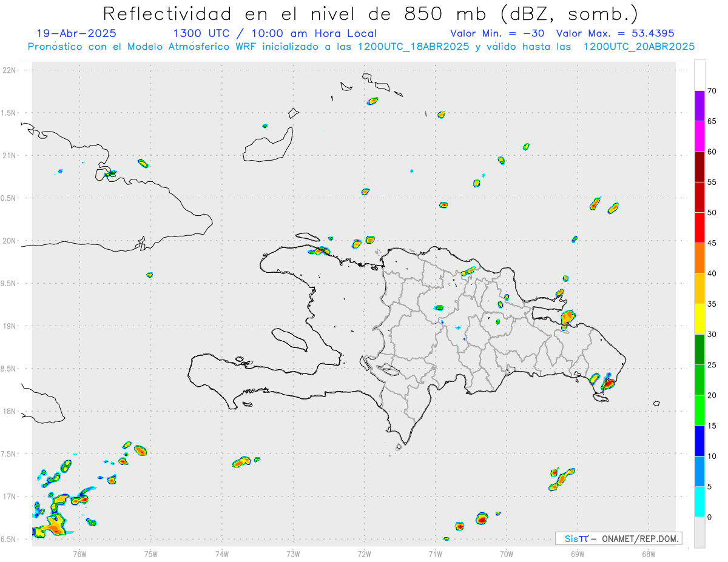The height and width of the screenshot is (562, 728).
Task: Select the 'Valor Max. = 53.4395' text
Action: [615, 33]
